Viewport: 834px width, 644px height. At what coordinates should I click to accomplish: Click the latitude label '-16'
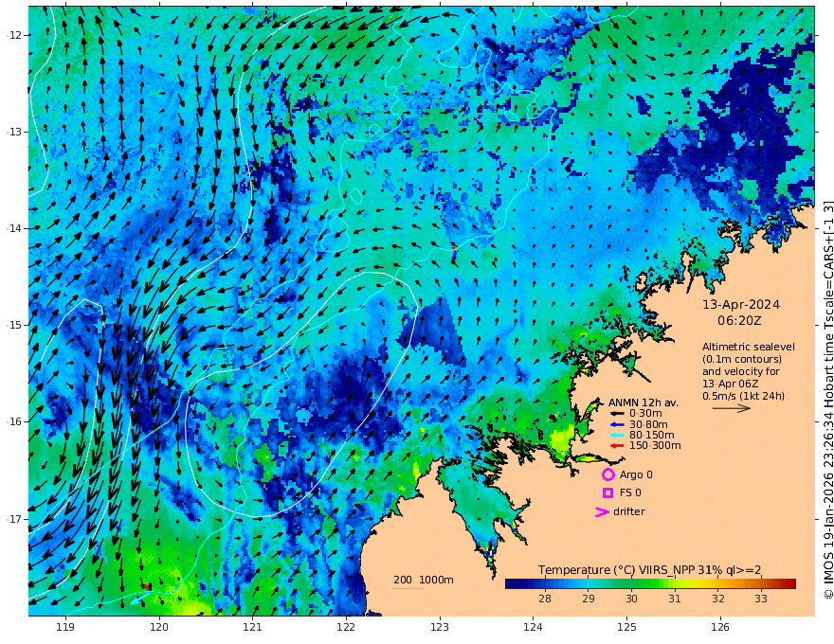[x=14, y=421]
